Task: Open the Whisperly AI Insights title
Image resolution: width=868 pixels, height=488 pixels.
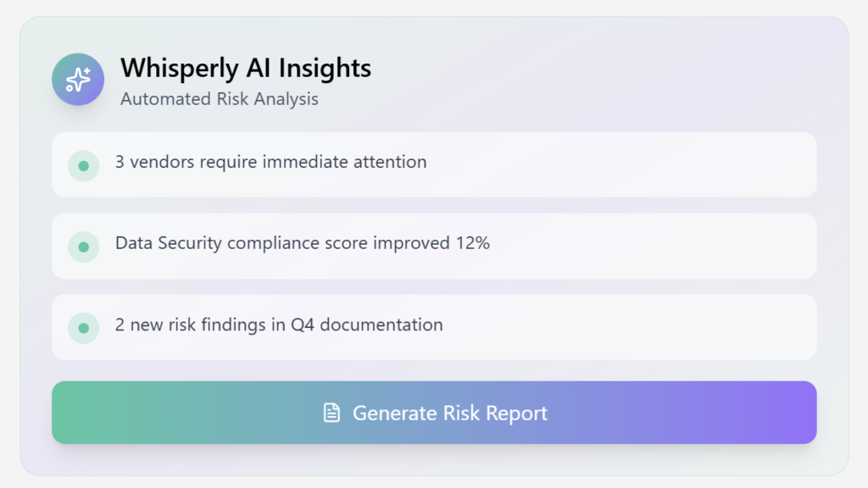Action: [x=246, y=69]
